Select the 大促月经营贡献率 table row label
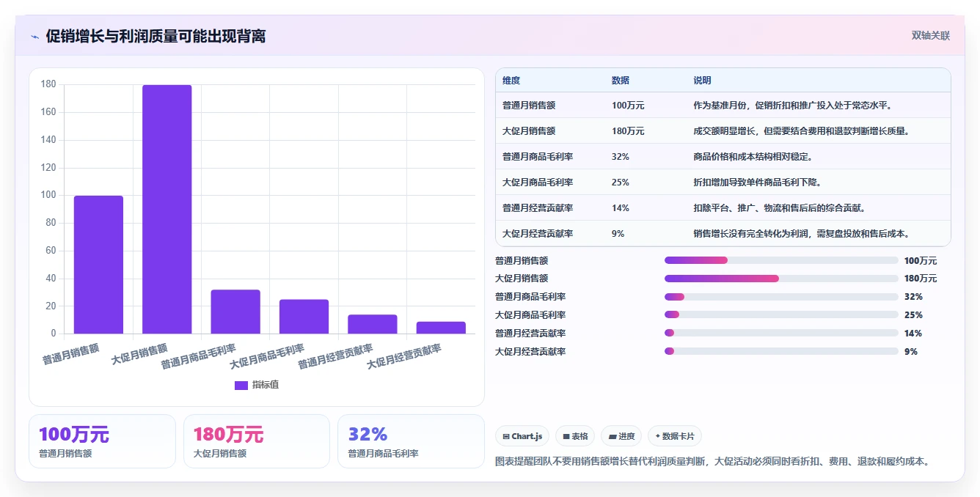The height and width of the screenshot is (497, 980). click(x=538, y=234)
